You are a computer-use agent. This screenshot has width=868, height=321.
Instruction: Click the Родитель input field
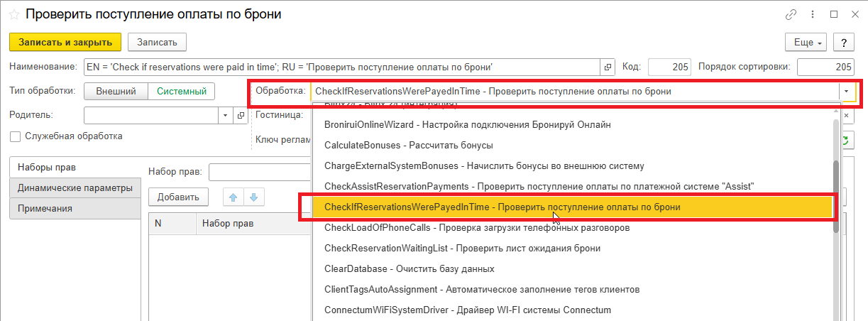point(151,114)
